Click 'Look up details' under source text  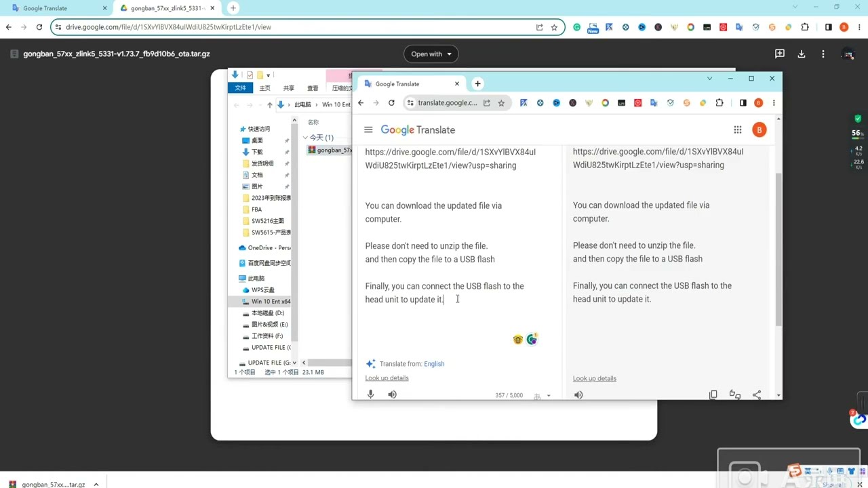pyautogui.click(x=387, y=378)
